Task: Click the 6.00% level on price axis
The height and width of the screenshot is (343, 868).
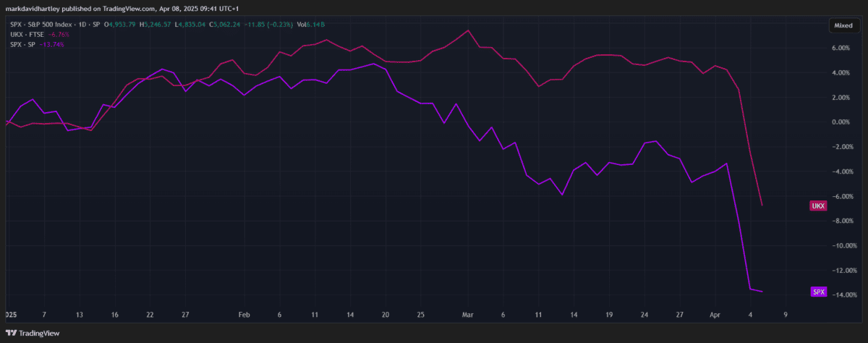Action: tap(838, 48)
